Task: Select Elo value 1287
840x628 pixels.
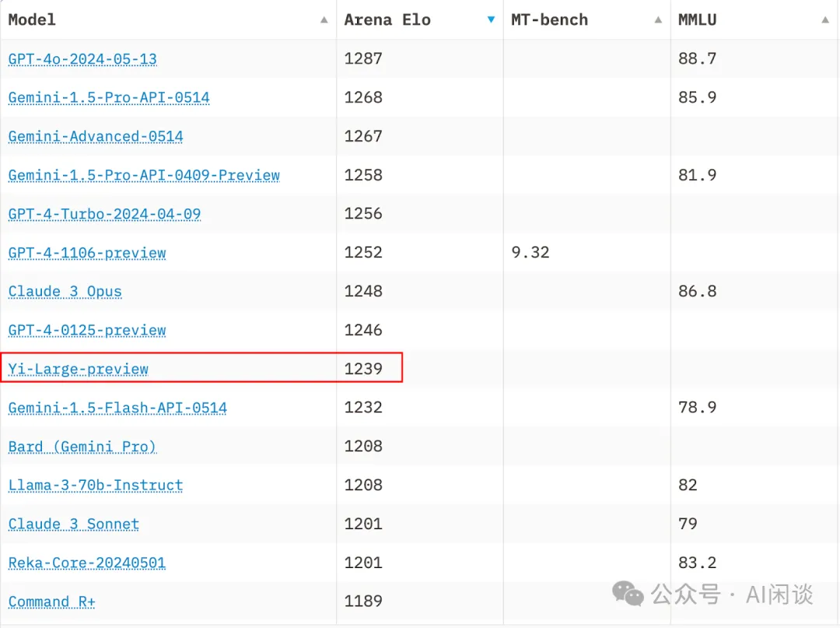Action: [363, 58]
